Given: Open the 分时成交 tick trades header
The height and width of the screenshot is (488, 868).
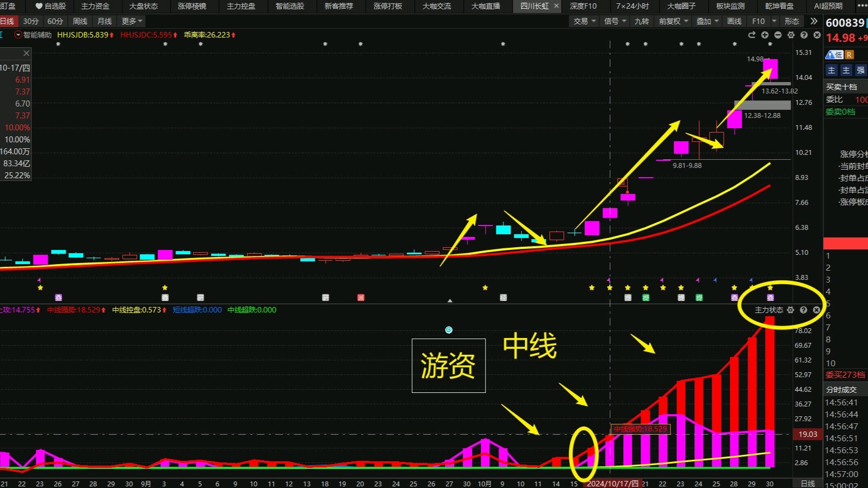Looking at the screenshot, I should point(841,390).
